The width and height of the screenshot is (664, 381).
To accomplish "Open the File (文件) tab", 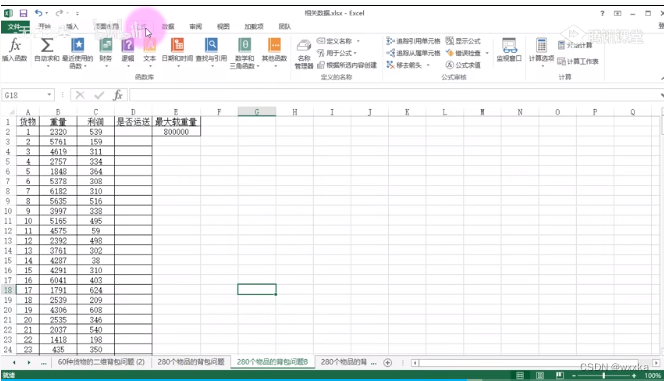I will (15, 27).
